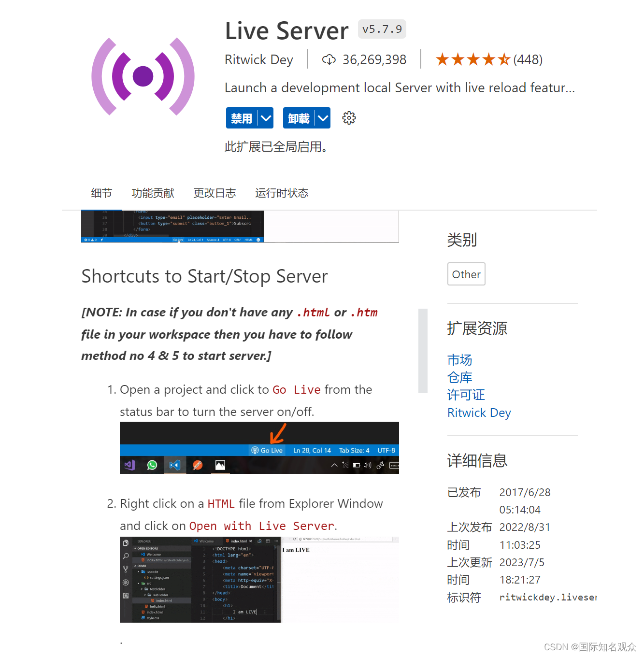Click the 卸载 (Uninstall) button
The width and height of the screenshot is (644, 656).
click(x=299, y=118)
